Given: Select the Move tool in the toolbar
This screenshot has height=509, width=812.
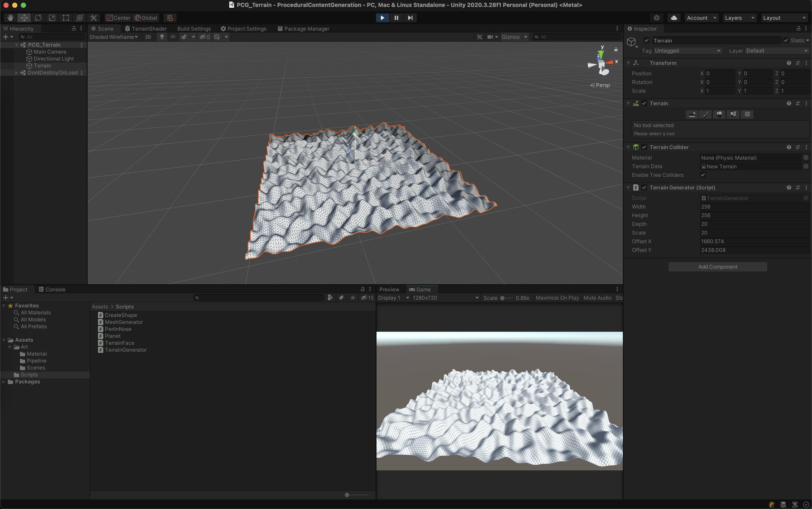Looking at the screenshot, I should click(24, 18).
